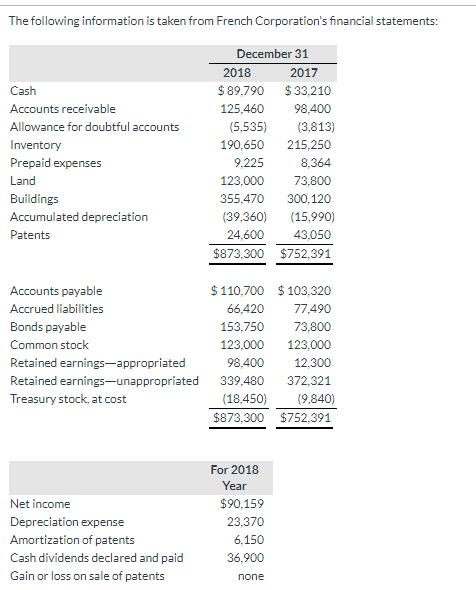
Task: Click the 2017 Land value 73,800
Action: 312,181
